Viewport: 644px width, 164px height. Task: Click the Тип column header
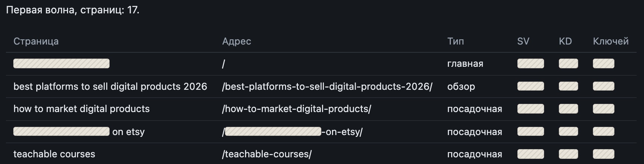[456, 41]
